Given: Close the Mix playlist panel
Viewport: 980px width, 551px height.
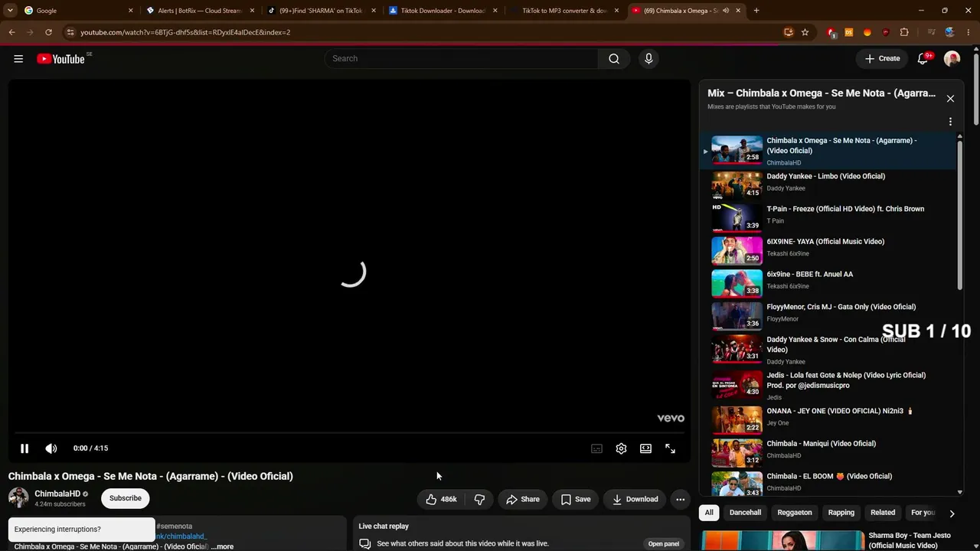Looking at the screenshot, I should (x=950, y=99).
